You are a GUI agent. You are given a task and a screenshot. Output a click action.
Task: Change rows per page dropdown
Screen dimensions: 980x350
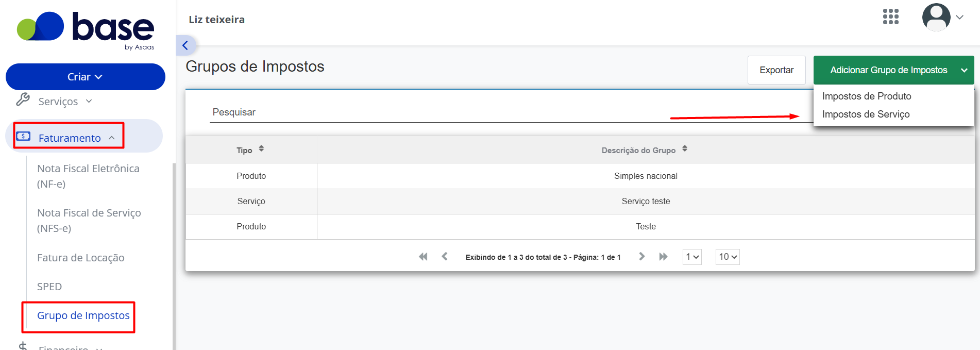728,257
